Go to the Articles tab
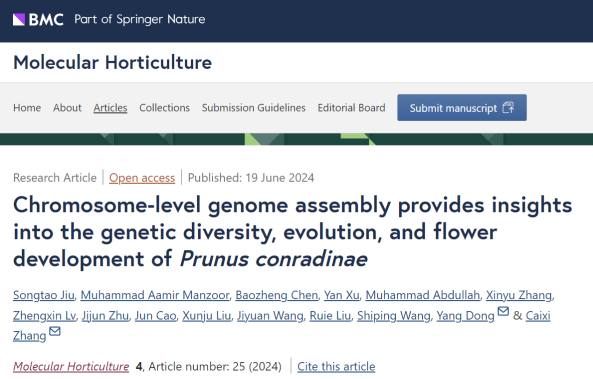 click(110, 108)
